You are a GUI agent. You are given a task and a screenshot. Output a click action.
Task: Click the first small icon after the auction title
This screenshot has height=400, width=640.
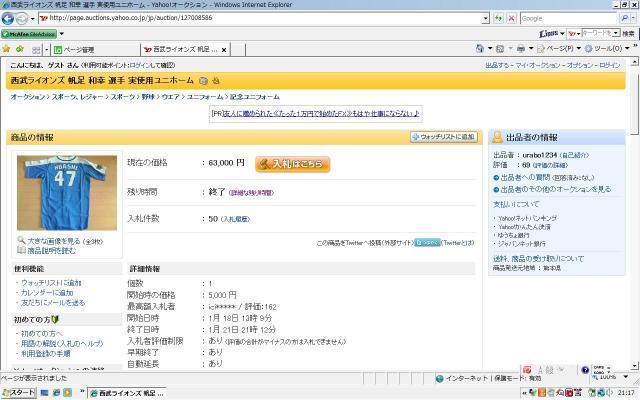(203, 81)
